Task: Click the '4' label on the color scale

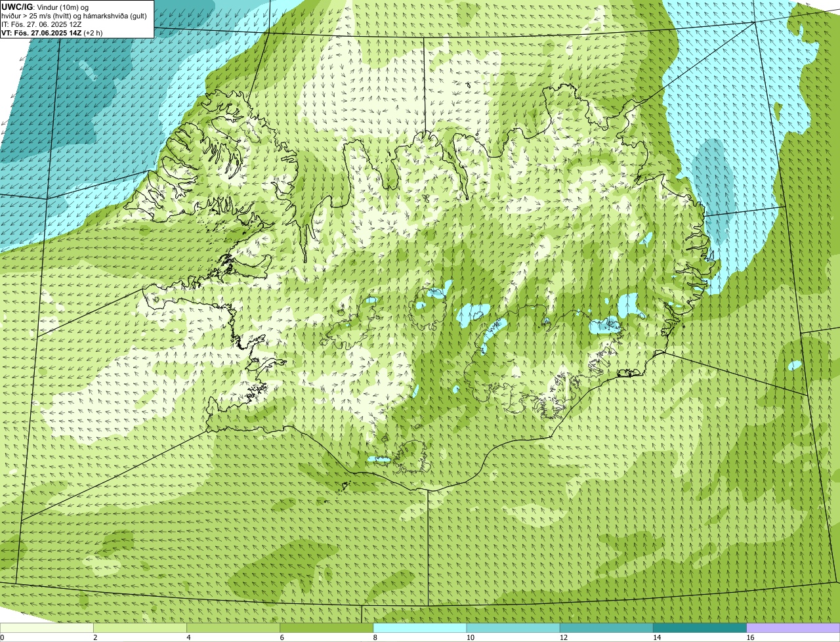Action: 188,637
